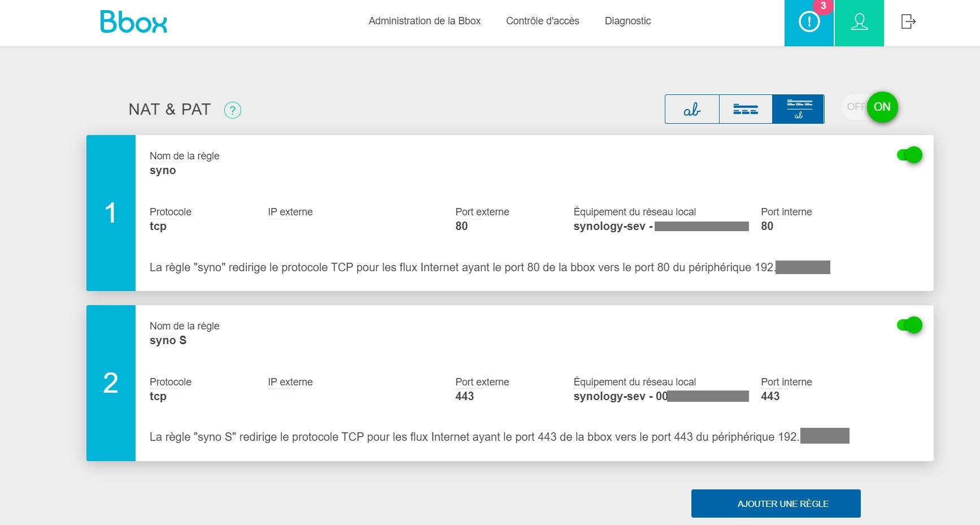The image size is (980, 525).
Task: Click the Port externe label in rule 1
Action: pyautogui.click(x=482, y=212)
